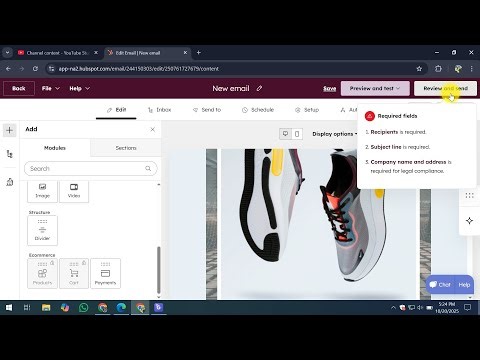The height and width of the screenshot is (360, 480).
Task: Select the sneaker image in the email canvas
Action: click(x=318, y=223)
